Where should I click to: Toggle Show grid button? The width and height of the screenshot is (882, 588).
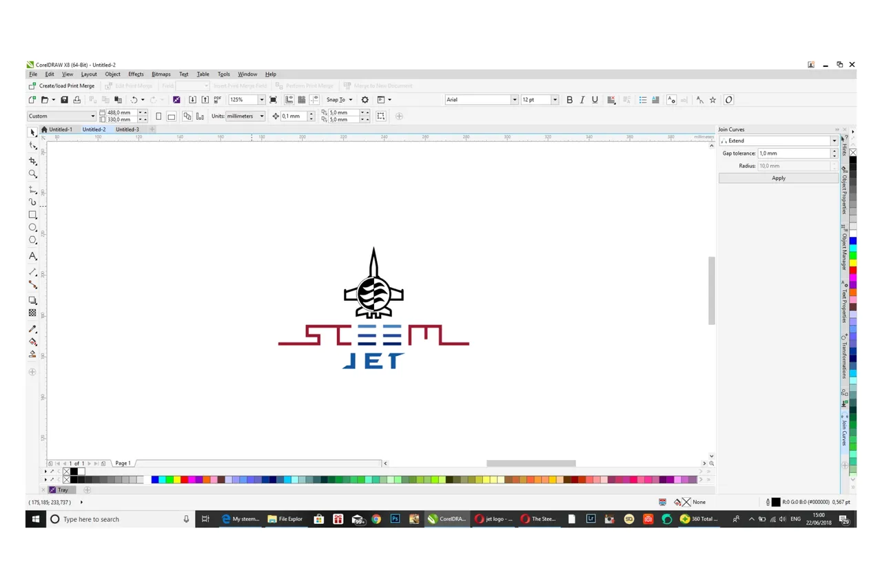[302, 100]
